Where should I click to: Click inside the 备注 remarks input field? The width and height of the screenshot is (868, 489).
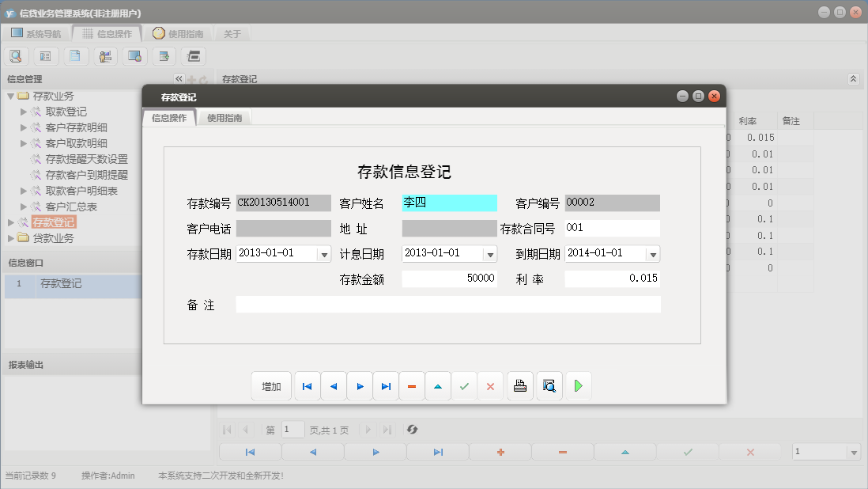(451, 303)
